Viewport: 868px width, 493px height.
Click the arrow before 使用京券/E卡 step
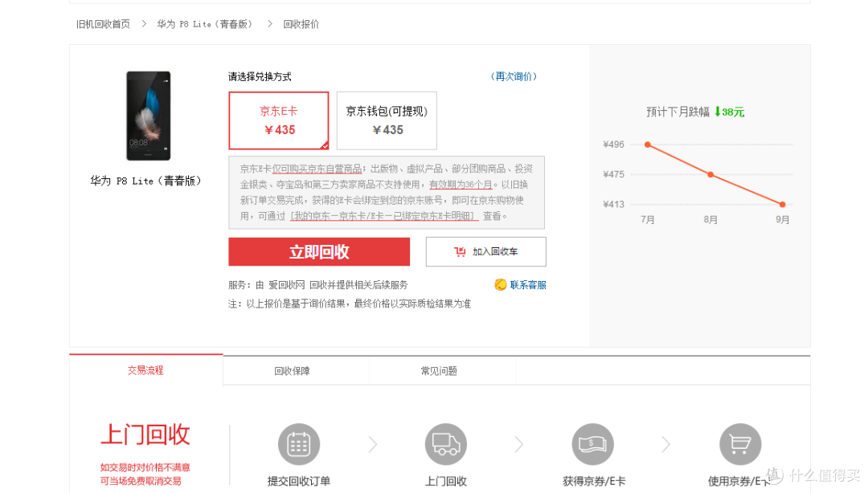click(x=666, y=444)
